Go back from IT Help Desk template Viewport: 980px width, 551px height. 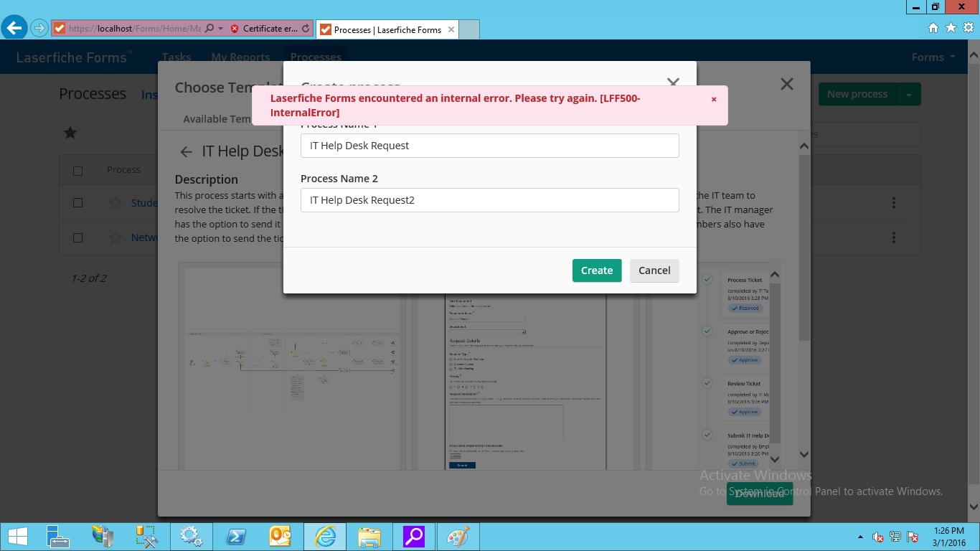tap(186, 151)
